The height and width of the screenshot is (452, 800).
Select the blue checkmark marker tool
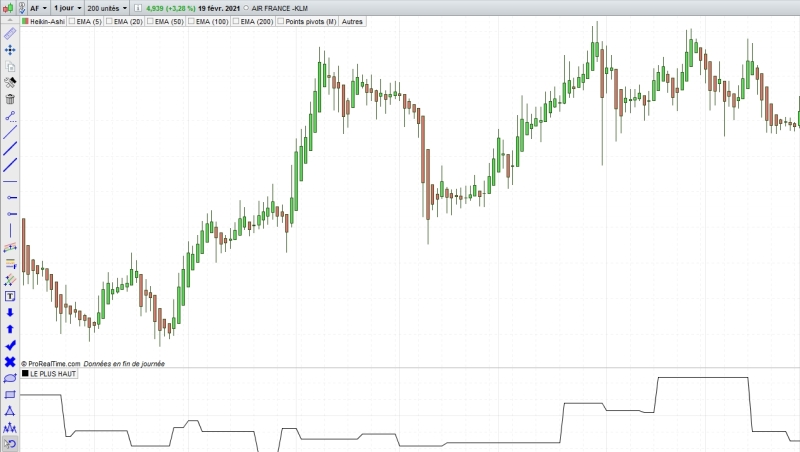pos(10,345)
